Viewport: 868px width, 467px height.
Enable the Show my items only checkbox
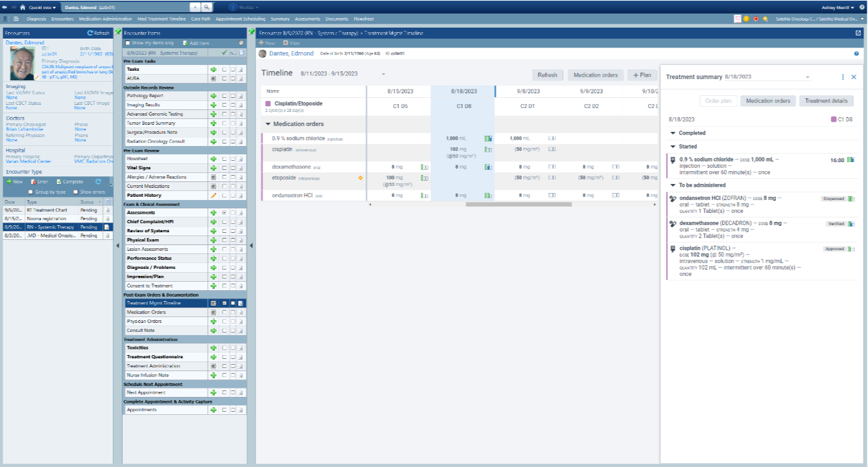(x=127, y=42)
